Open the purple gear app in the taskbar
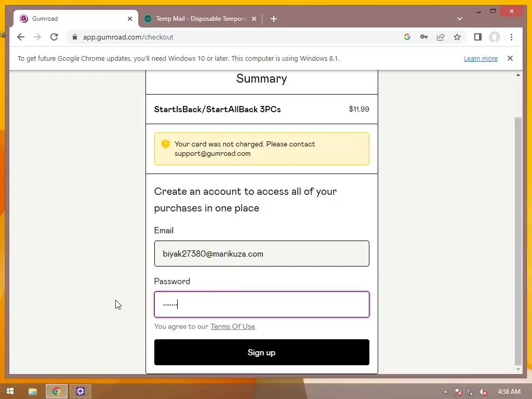 click(81, 392)
